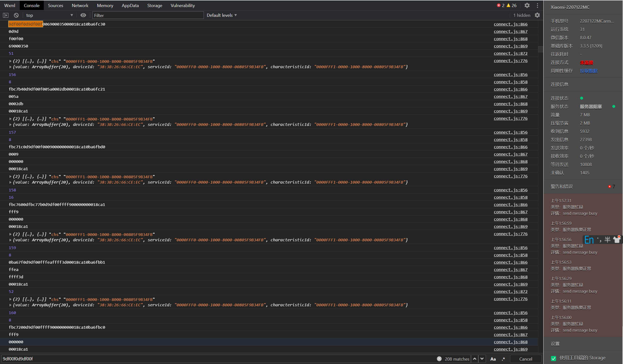Open connect.js:866 link on the first row
This screenshot has width=623, height=364.
pyautogui.click(x=511, y=24)
